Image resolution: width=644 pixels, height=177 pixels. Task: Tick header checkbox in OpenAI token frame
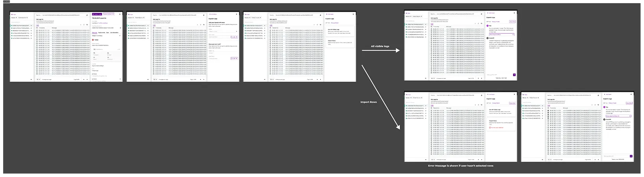(154, 28)
